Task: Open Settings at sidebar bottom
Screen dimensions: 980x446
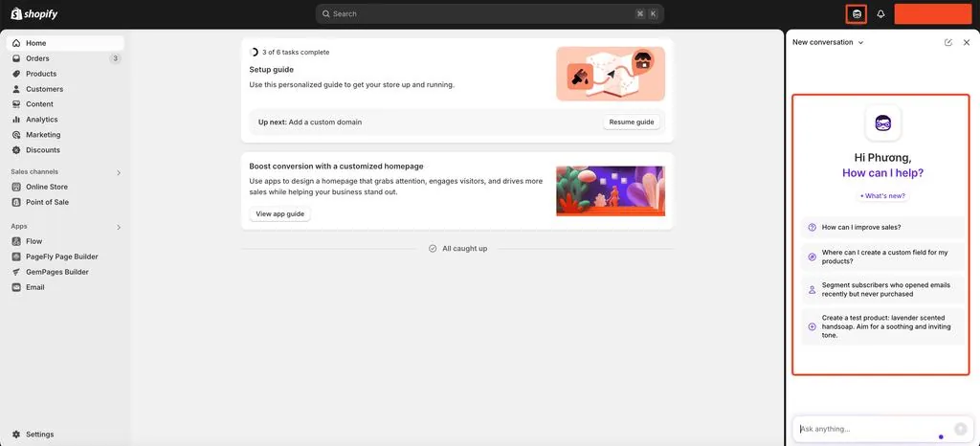Action: (65, 435)
